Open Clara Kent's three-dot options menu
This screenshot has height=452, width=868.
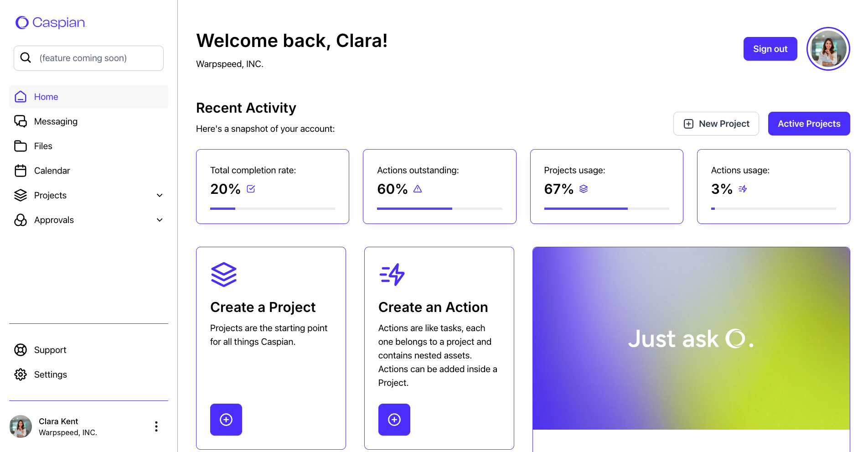click(156, 426)
